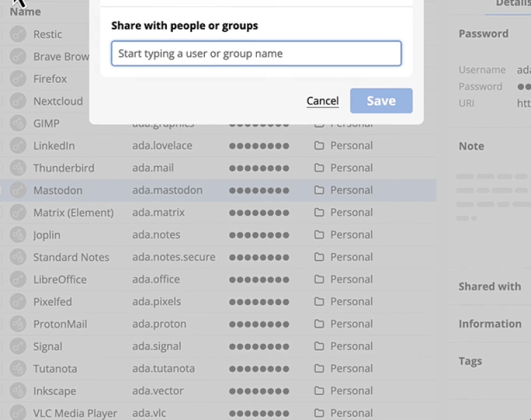
Task: Expand the Tags section
Action: coord(470,361)
